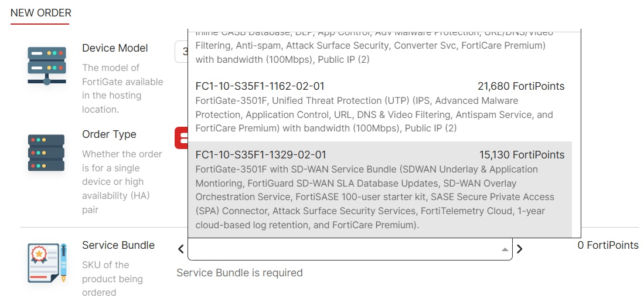This screenshot has height=301, width=644.
Task: Click the right chevron beside Service Bundle
Action: [520, 249]
